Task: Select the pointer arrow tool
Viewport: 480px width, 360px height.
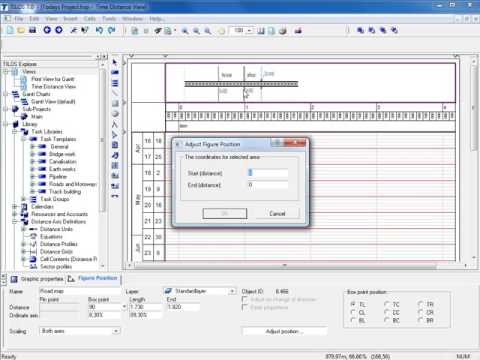Action: (115, 62)
